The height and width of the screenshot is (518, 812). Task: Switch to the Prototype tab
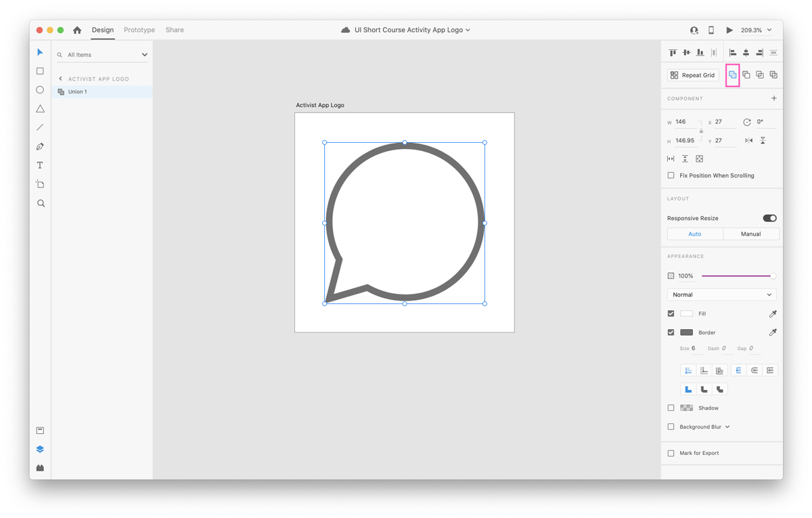[139, 30]
